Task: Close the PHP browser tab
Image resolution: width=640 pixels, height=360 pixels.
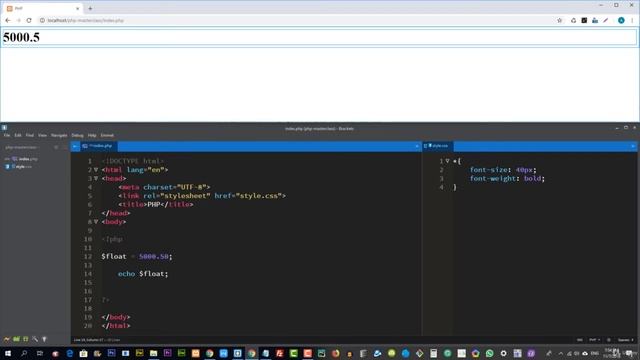Action: tap(78, 8)
